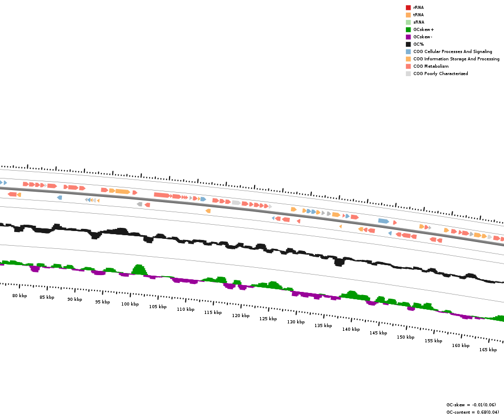Viewport: 504px width, 420px height.
Task: Select the COG Cellular Processes blue square
Action: click(x=408, y=51)
